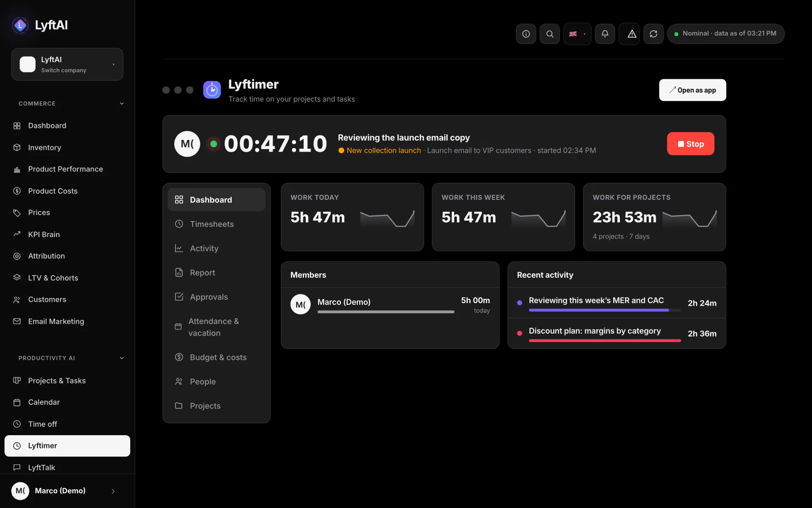The height and width of the screenshot is (508, 812).
Task: Open Email Marketing
Action: pos(67,322)
